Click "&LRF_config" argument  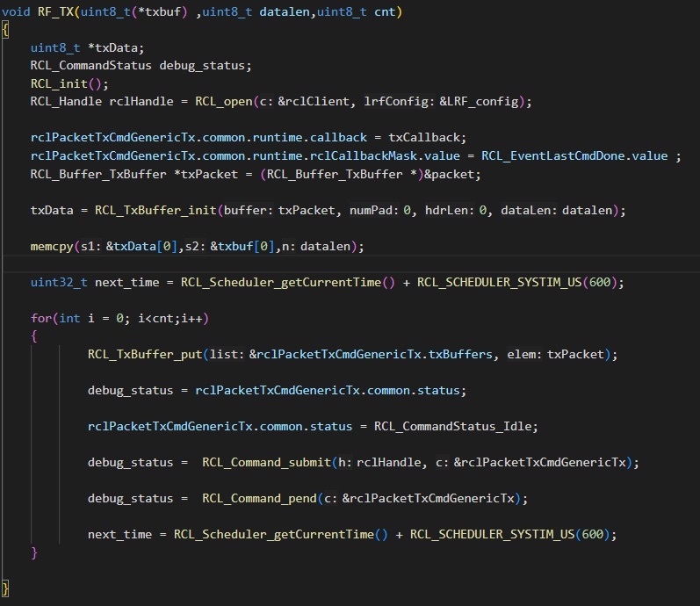pyautogui.click(x=479, y=102)
